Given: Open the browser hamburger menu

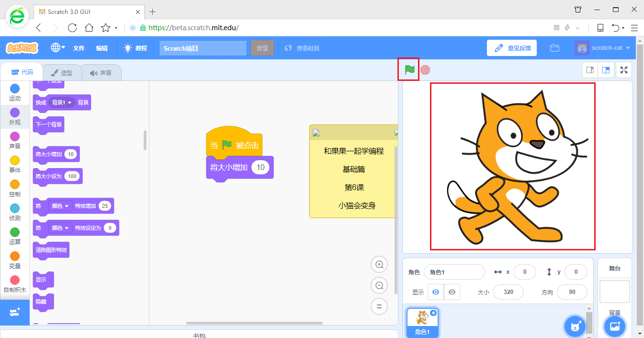Looking at the screenshot, I should [634, 28].
